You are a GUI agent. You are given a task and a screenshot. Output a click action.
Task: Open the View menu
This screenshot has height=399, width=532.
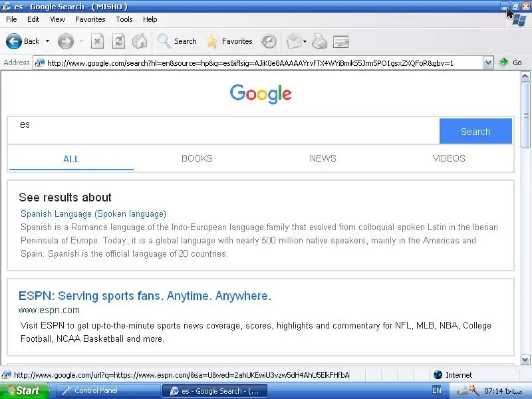(x=57, y=19)
